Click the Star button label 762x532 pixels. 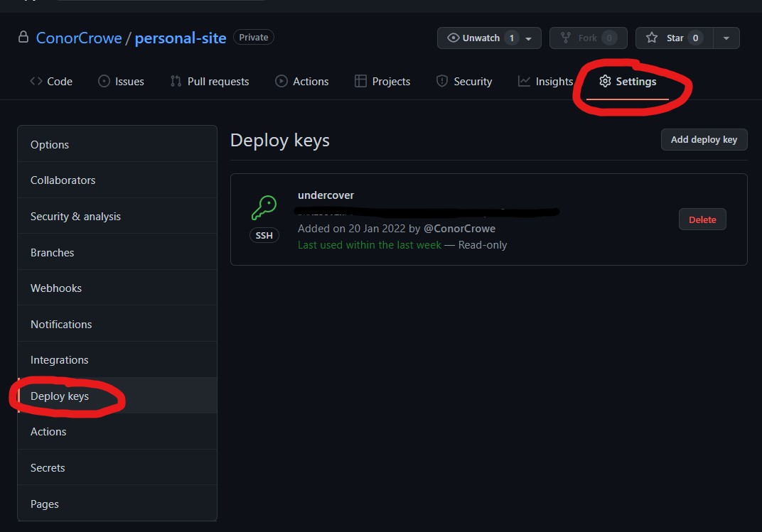pyautogui.click(x=675, y=38)
